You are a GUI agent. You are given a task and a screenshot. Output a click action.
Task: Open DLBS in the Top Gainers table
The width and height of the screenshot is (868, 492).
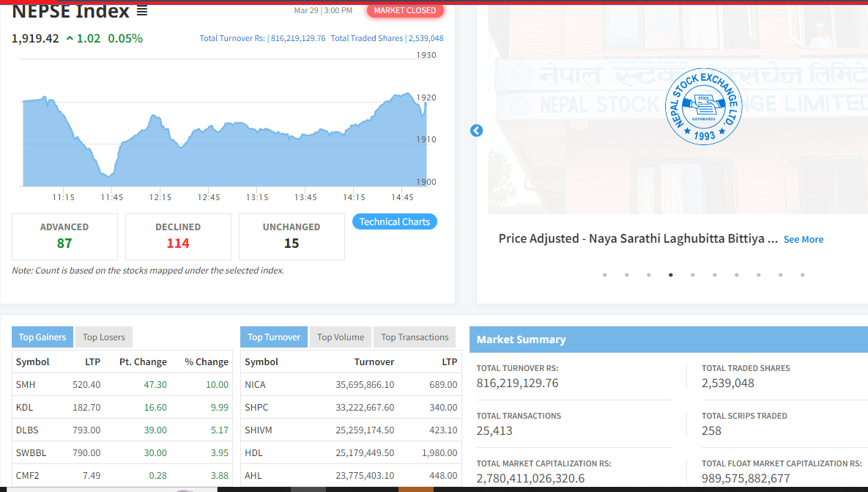(27, 430)
